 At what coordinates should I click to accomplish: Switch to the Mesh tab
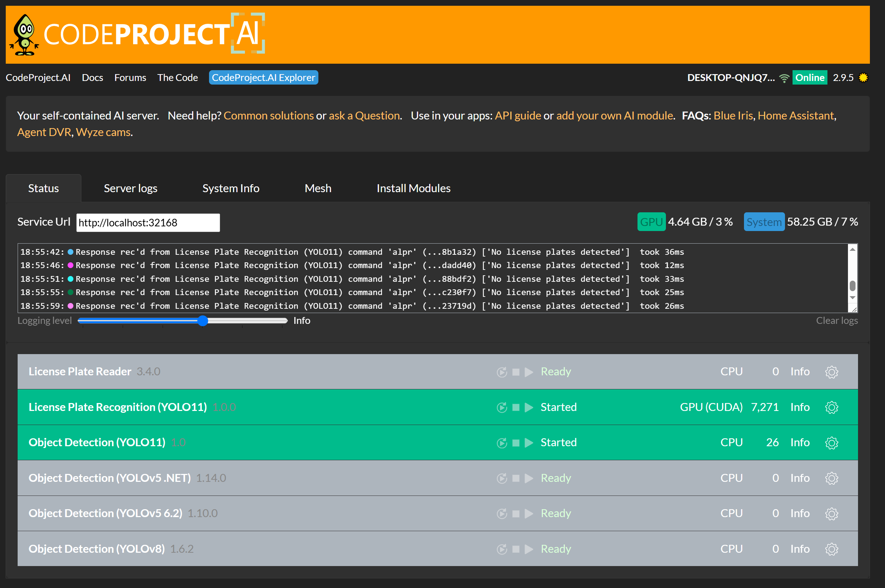(x=318, y=188)
